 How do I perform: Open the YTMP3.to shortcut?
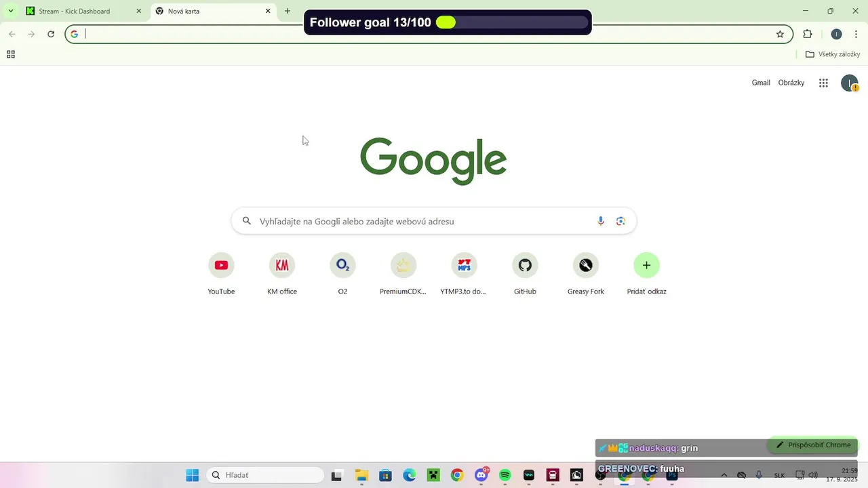point(464,274)
